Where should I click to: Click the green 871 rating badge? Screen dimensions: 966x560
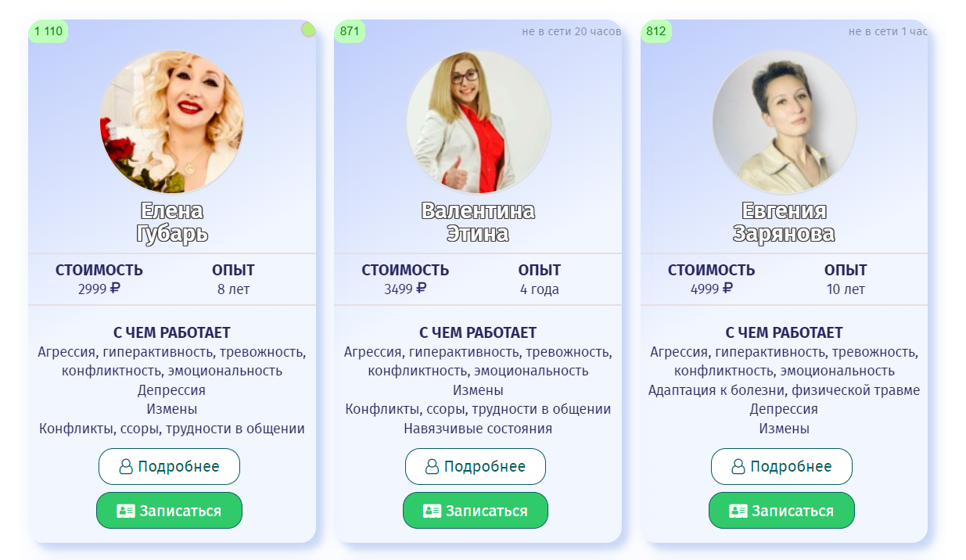point(350,31)
